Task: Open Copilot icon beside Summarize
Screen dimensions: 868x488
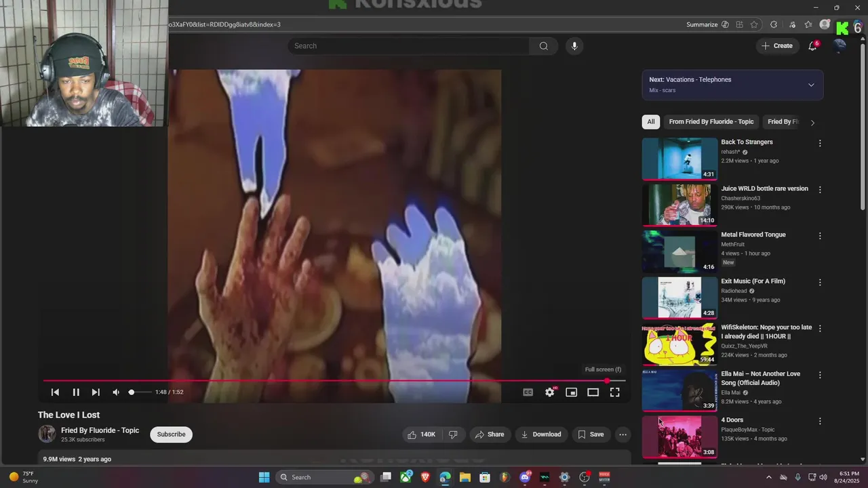Action: (725, 24)
